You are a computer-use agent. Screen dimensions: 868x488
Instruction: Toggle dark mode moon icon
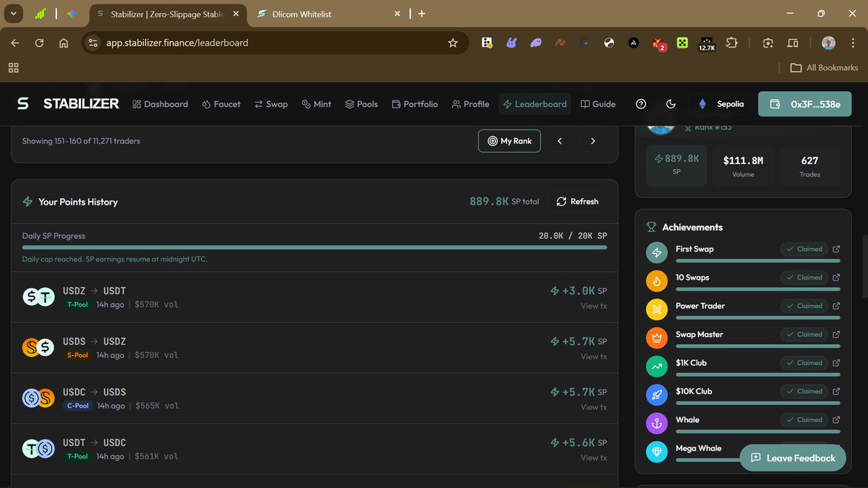(x=671, y=104)
